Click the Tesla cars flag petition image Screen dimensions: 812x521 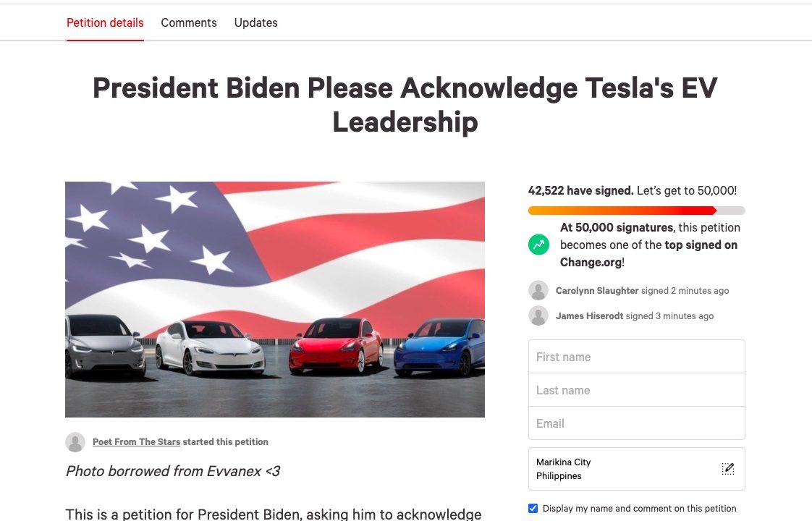pos(275,300)
